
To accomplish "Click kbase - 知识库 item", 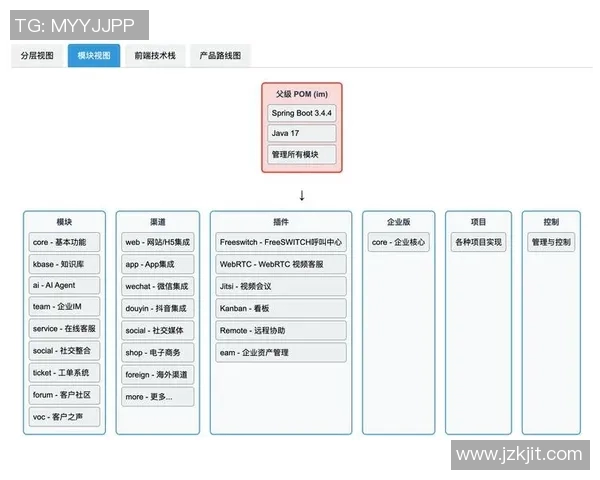I will tap(64, 264).
